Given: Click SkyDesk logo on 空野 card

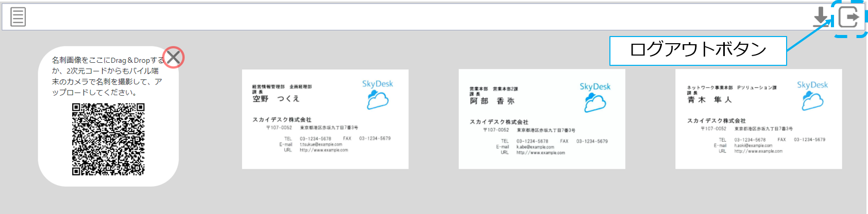Looking at the screenshot, I should point(378,94).
